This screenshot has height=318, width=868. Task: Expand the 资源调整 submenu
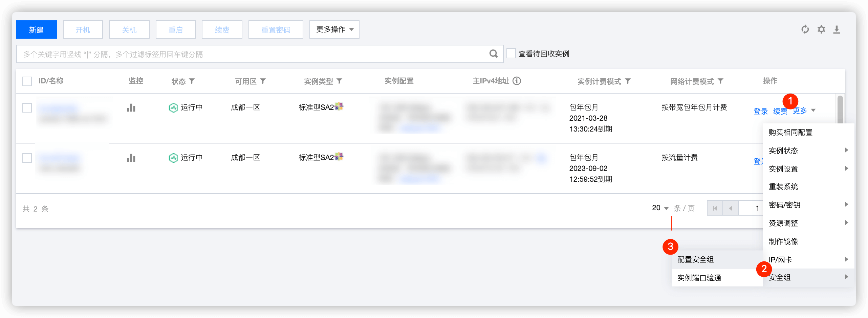tap(808, 223)
